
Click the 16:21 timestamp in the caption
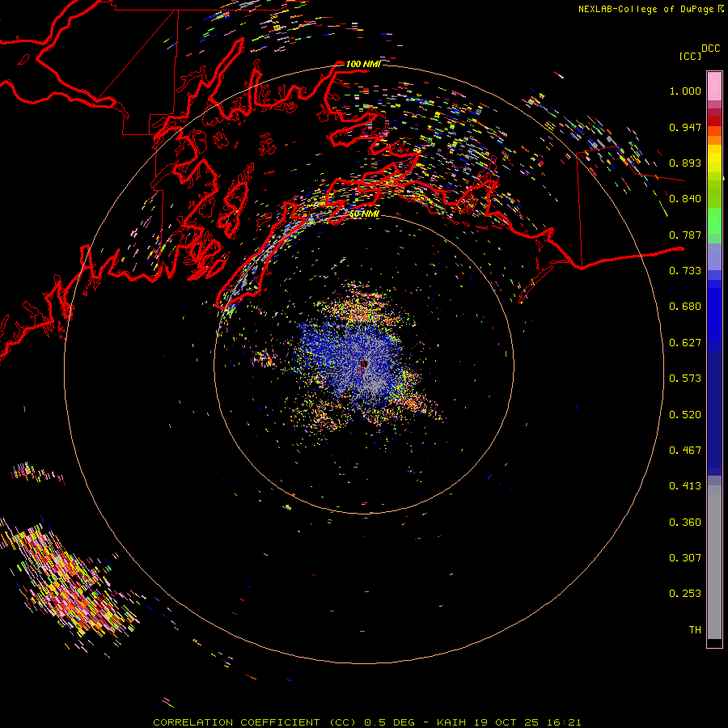click(x=564, y=722)
